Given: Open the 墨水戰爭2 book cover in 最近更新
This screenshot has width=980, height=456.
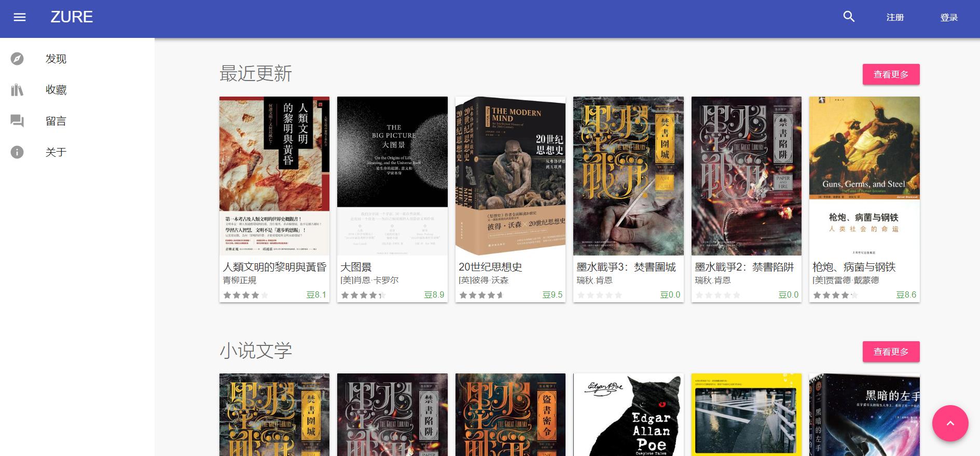Looking at the screenshot, I should pyautogui.click(x=747, y=176).
